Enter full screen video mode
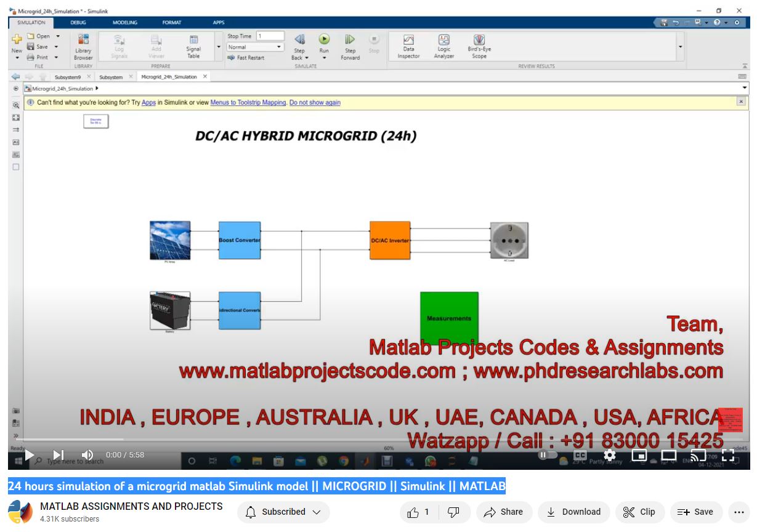The image size is (757, 532). [x=728, y=455]
